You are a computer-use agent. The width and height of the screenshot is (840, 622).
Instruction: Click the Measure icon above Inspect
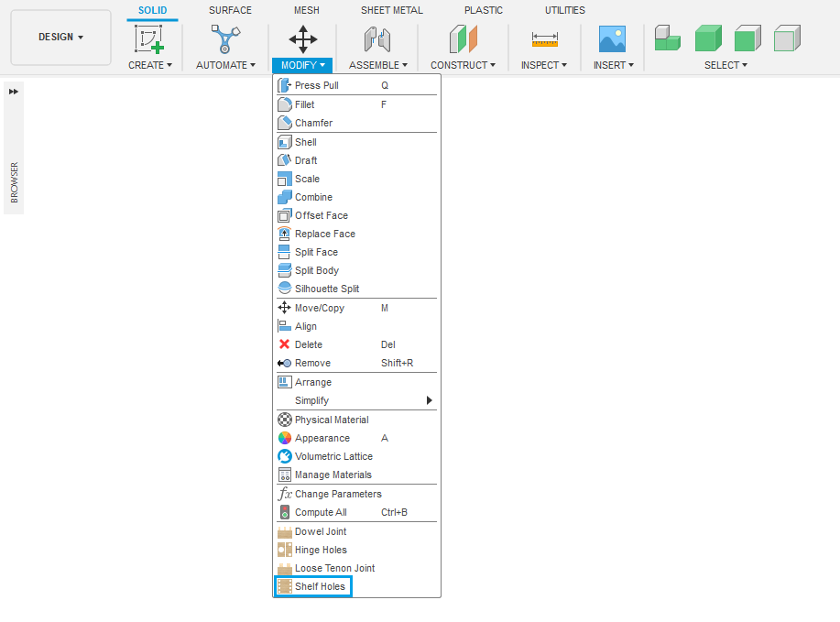544,39
